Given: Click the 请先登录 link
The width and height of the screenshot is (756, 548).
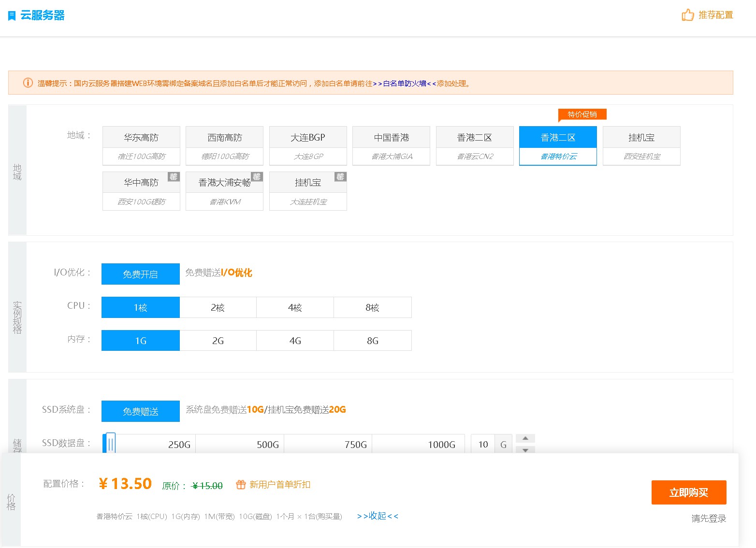Looking at the screenshot, I should [x=709, y=519].
